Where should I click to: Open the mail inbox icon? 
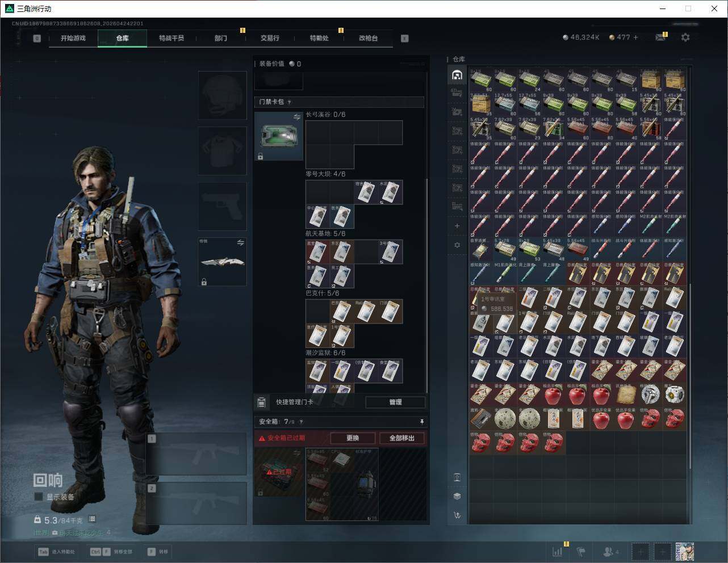(660, 37)
